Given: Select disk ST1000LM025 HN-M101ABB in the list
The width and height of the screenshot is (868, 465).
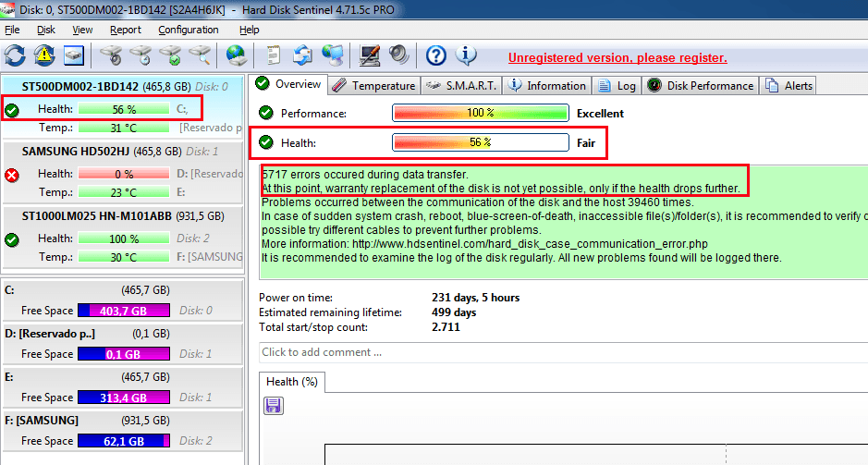Looking at the screenshot, I should pos(123,238).
